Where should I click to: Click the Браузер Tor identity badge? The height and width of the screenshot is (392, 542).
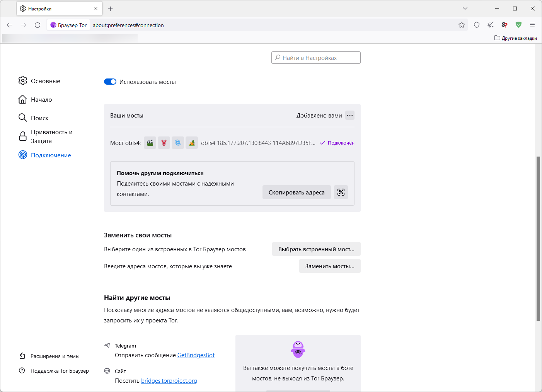coord(69,25)
